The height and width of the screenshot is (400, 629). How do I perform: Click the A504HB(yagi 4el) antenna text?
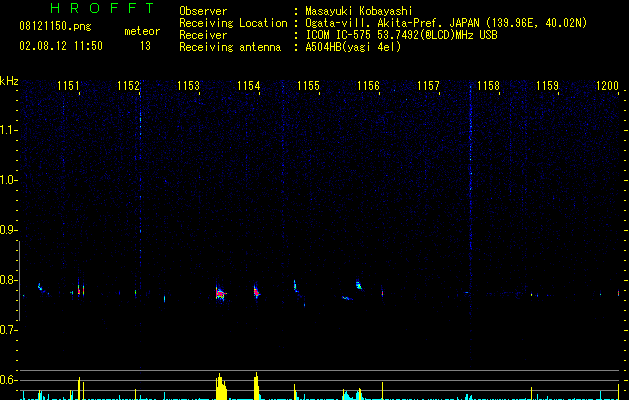[353, 47]
